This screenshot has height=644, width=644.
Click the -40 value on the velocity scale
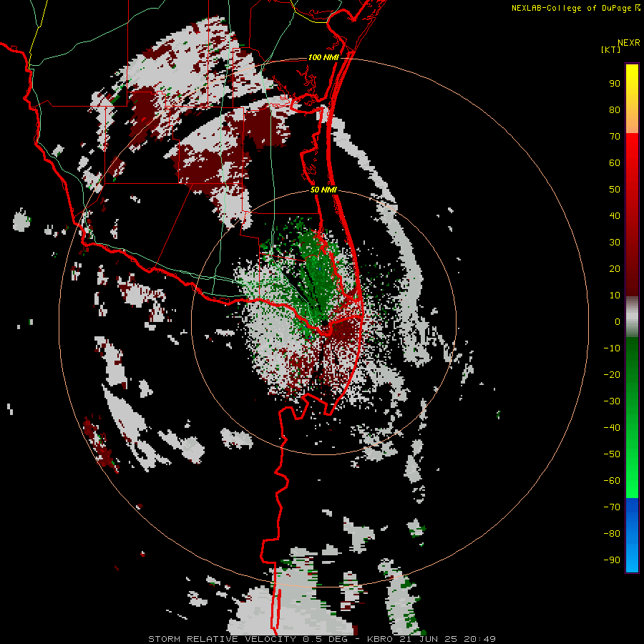coord(612,428)
